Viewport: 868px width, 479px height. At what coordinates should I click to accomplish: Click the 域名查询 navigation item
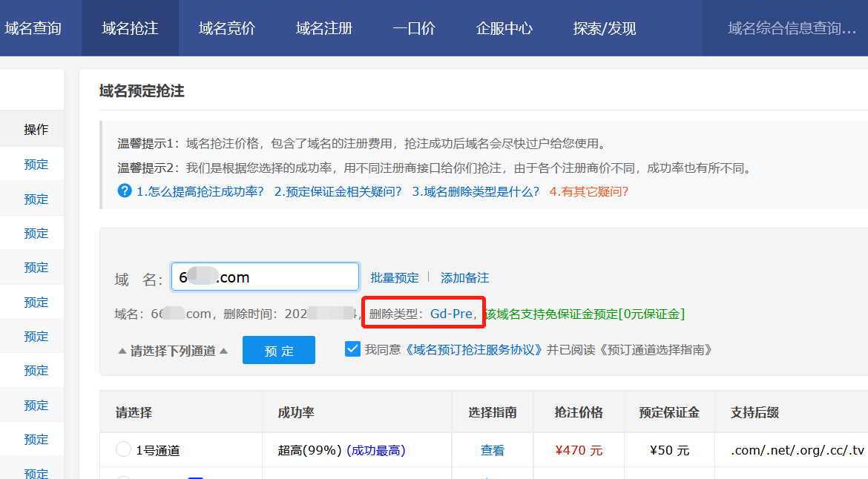click(33, 28)
